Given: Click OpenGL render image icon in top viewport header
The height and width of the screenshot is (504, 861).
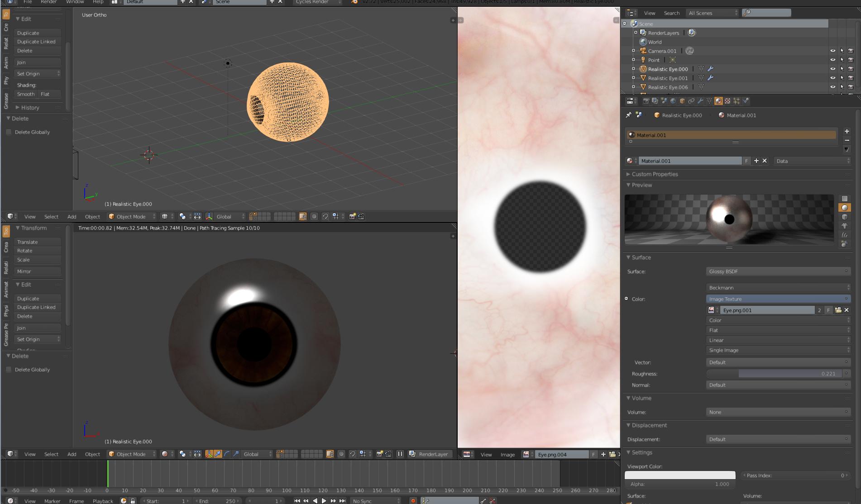Looking at the screenshot, I should pyautogui.click(x=352, y=216).
